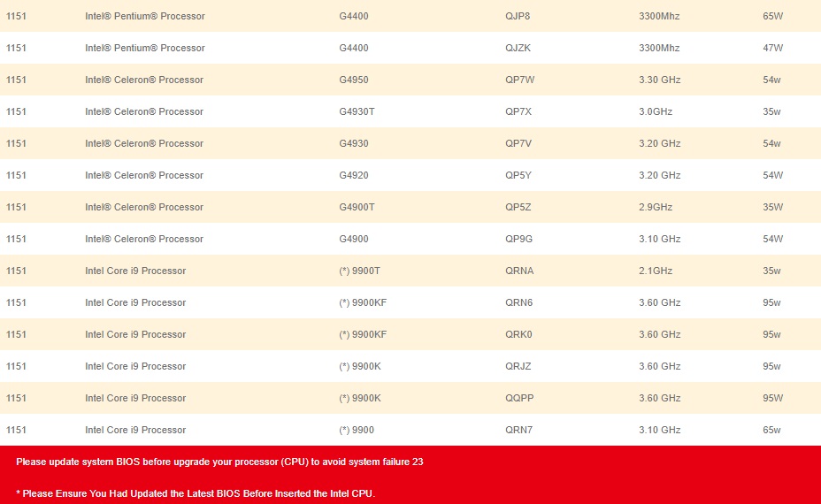This screenshot has width=821, height=504.
Task: Select the G4900T model cell
Action: (357, 207)
